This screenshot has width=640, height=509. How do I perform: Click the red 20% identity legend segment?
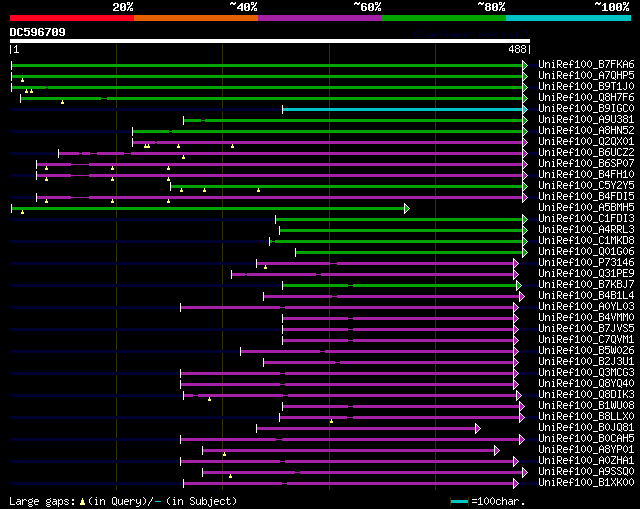coord(72,18)
